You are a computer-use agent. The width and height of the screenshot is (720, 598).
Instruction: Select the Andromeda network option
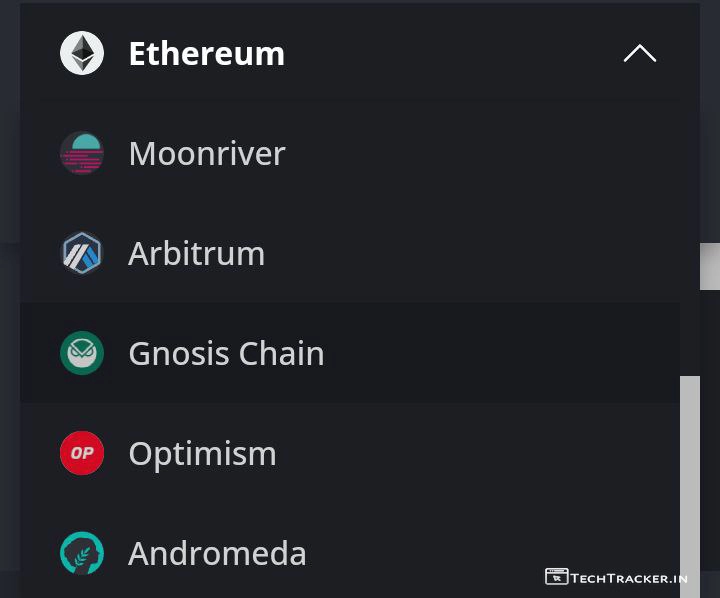pyautogui.click(x=217, y=553)
